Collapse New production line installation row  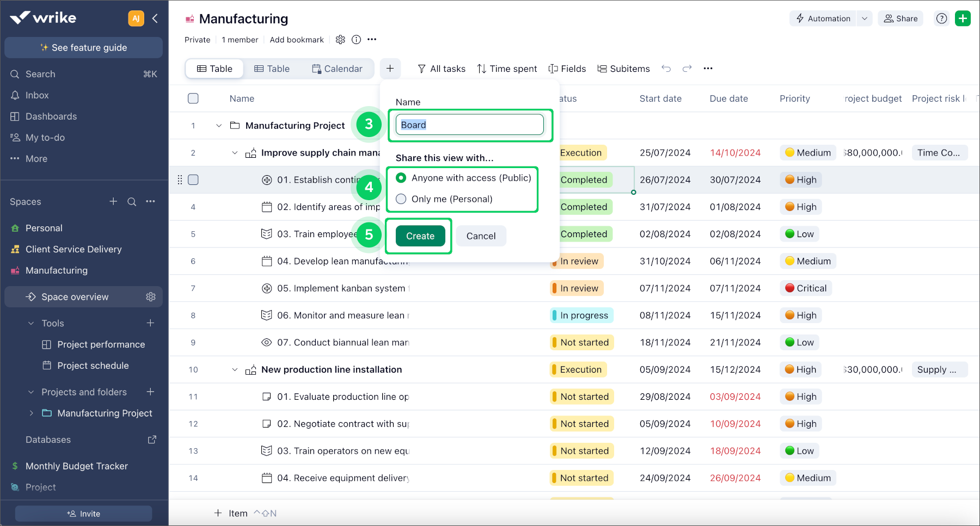click(235, 370)
